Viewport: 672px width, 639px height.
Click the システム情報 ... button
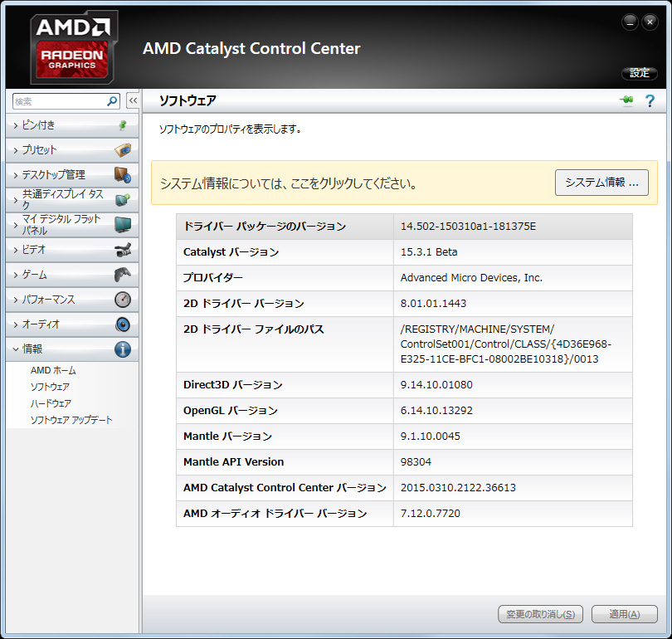coord(601,183)
